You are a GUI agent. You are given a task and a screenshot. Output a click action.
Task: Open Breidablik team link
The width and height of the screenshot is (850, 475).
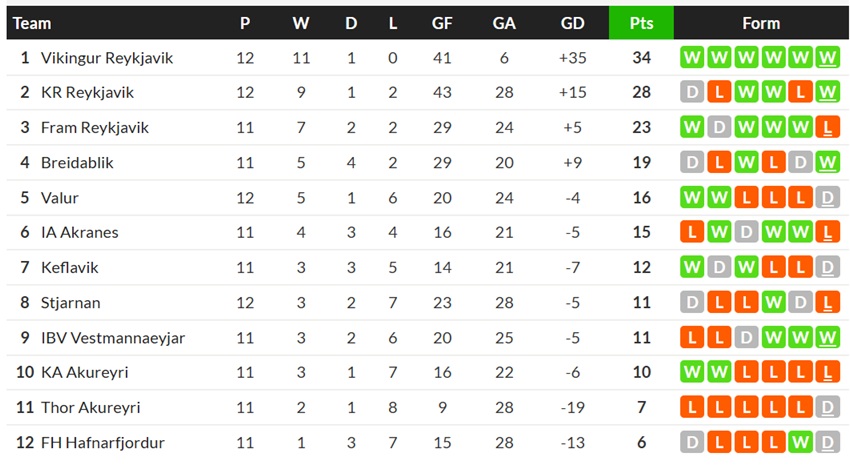(78, 163)
